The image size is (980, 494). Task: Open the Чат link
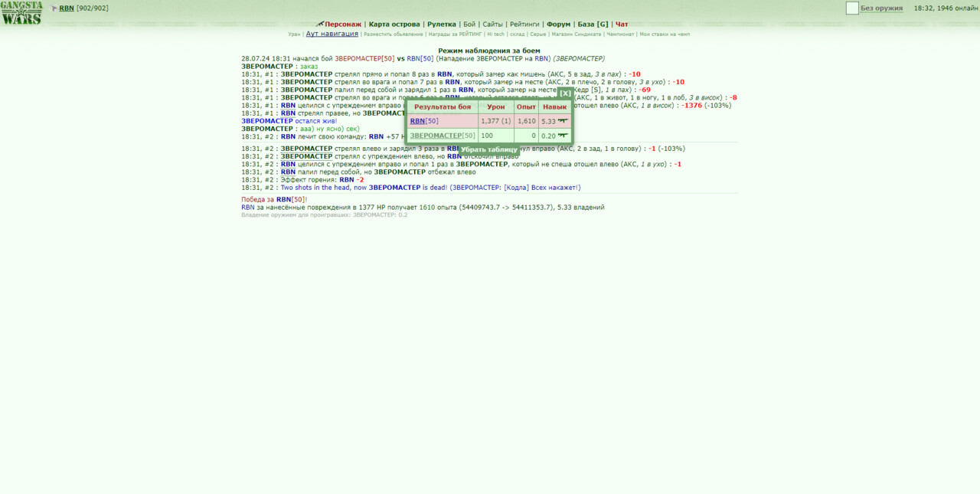pos(622,25)
